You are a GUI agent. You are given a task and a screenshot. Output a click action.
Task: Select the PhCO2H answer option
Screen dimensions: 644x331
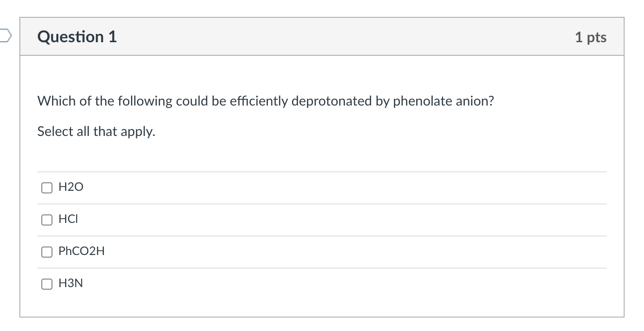click(x=46, y=252)
